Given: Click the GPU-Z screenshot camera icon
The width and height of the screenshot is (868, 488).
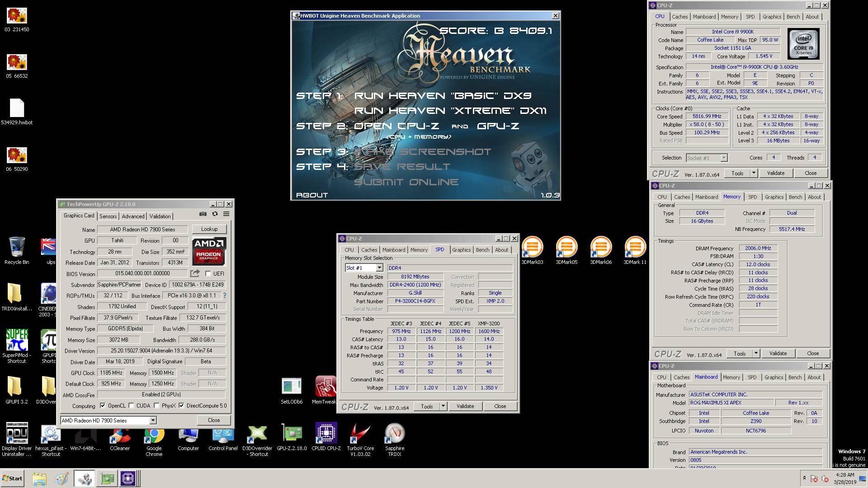Looking at the screenshot, I should point(203,214).
